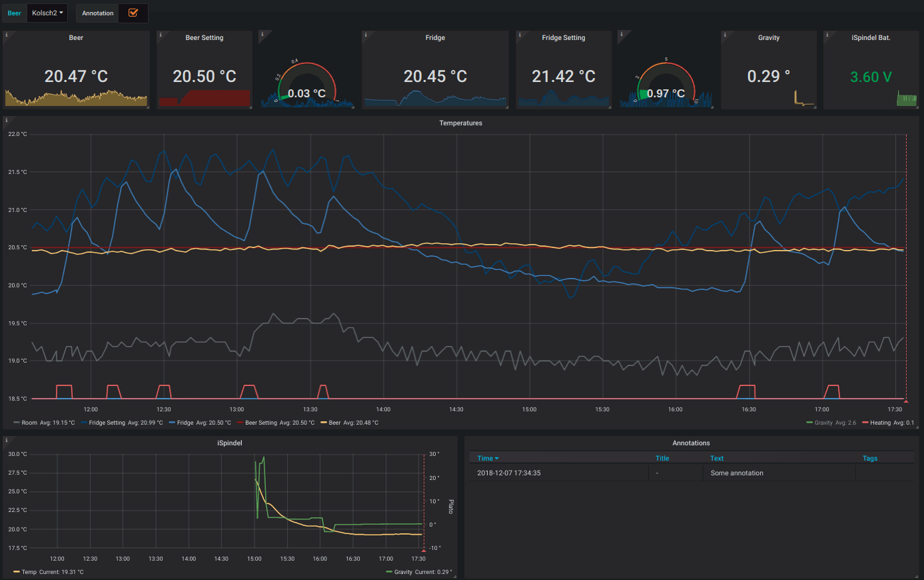This screenshot has width=924, height=580.
Task: Open the iSpindel graph panel title menu
Action: click(230, 443)
